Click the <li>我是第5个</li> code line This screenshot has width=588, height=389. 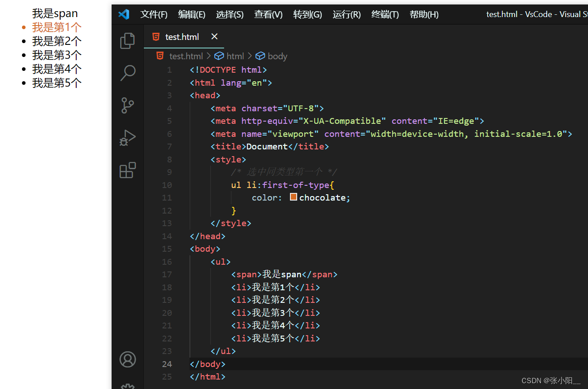[x=276, y=338]
